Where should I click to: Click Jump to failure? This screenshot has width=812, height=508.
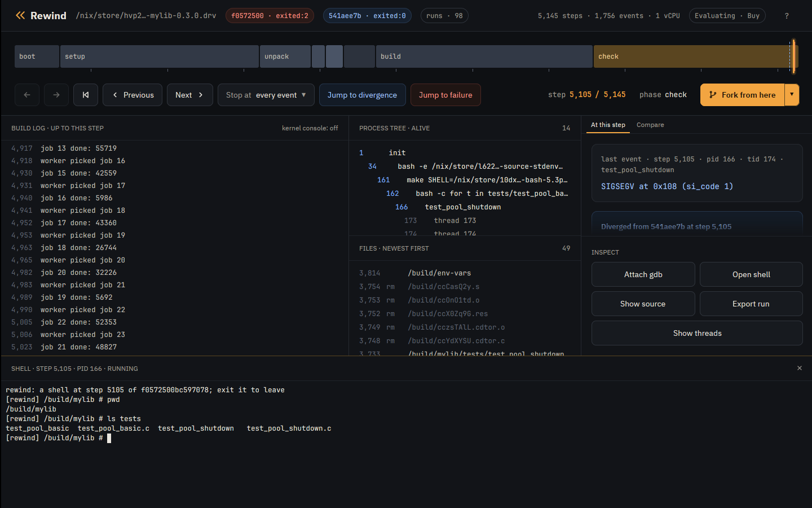click(445, 95)
